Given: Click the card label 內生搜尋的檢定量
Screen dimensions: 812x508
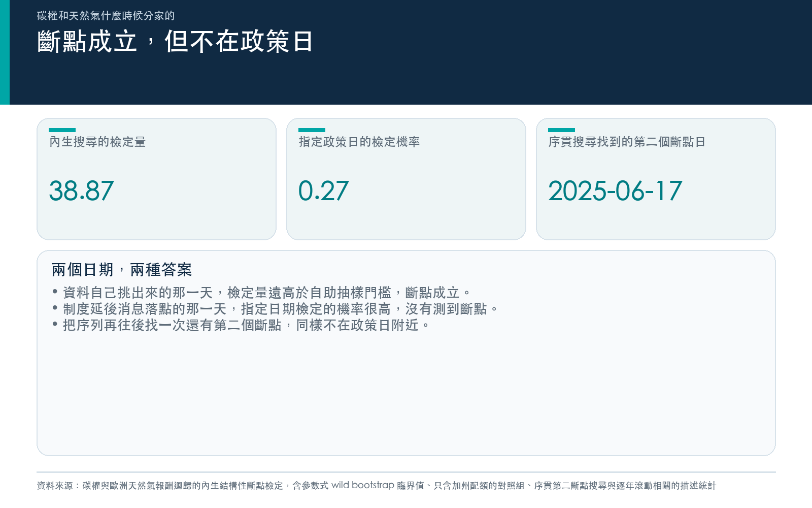Looking at the screenshot, I should click(97, 142).
